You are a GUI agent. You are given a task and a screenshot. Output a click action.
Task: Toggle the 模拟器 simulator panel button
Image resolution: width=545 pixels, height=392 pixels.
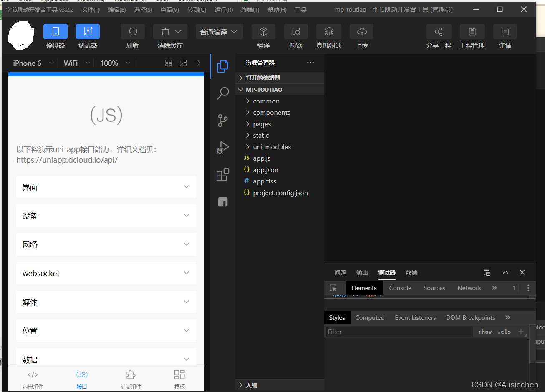(56, 32)
